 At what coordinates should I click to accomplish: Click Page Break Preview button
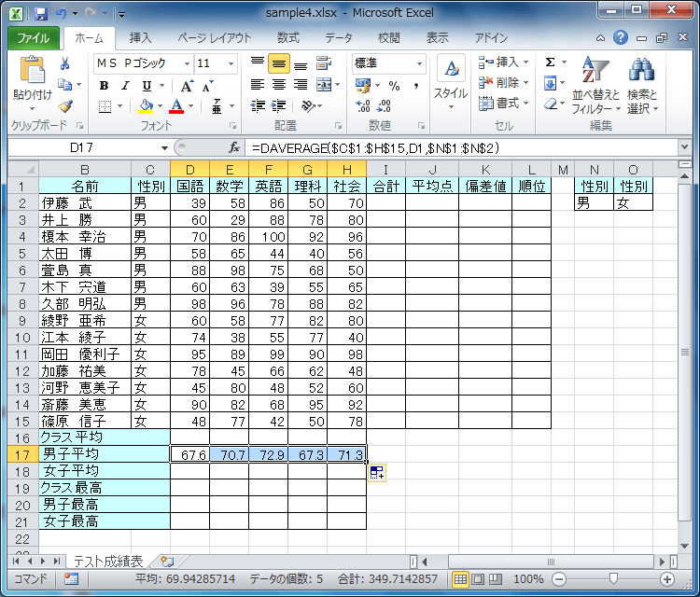495,579
